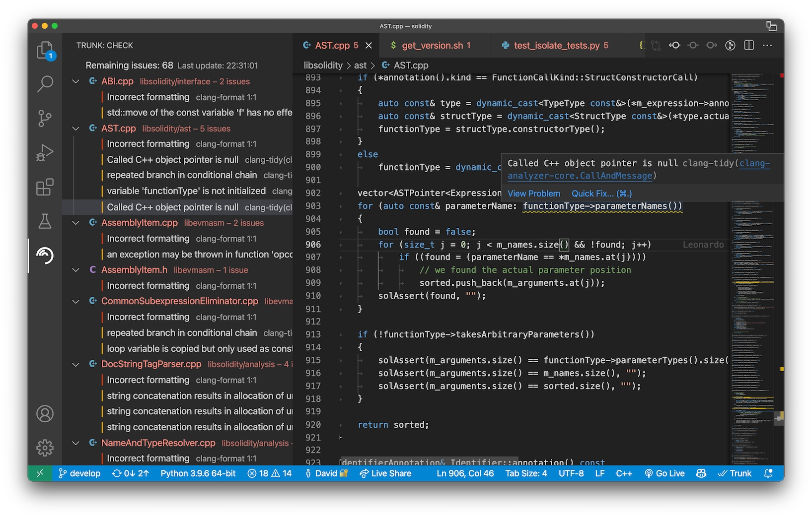Open the Extensions view
812x518 pixels.
coord(45,187)
